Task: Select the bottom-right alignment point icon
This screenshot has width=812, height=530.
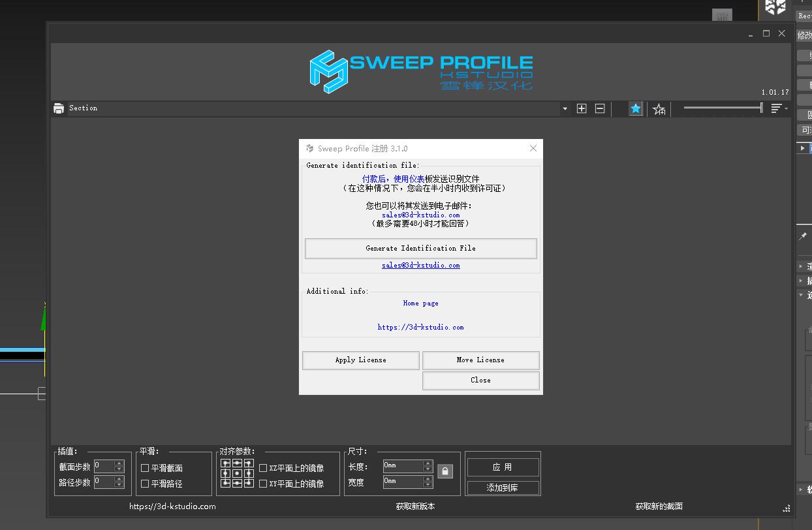Action: tap(248, 483)
